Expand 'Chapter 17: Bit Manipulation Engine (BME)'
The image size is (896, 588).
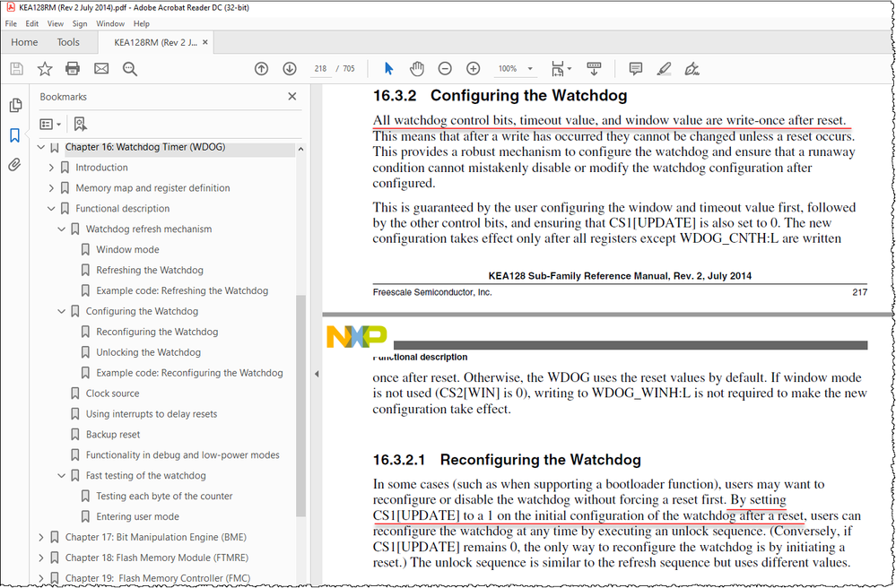tap(40, 536)
